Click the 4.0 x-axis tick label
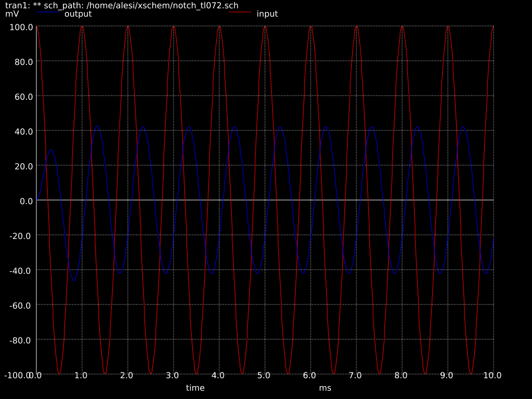 pos(218,375)
